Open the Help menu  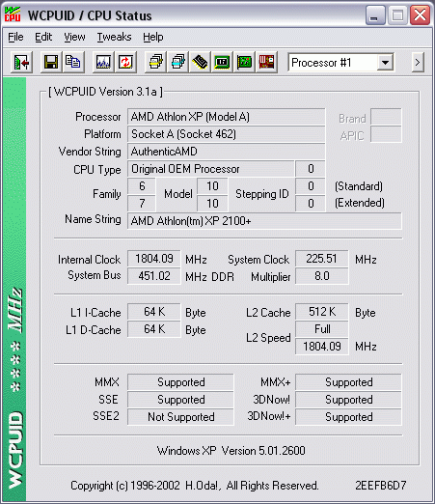click(153, 38)
